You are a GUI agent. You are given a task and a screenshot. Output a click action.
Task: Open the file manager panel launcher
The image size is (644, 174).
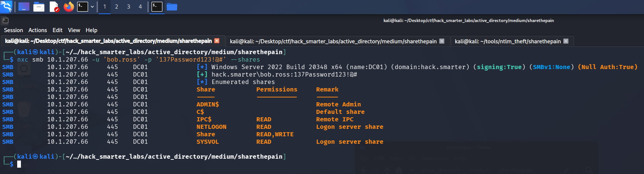tap(39, 7)
